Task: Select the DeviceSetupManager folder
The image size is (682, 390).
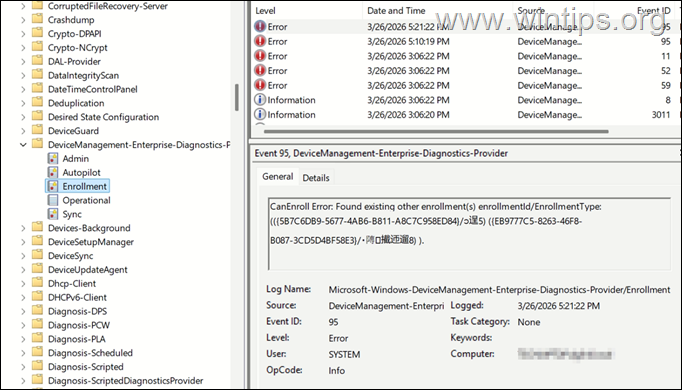Action: point(90,242)
